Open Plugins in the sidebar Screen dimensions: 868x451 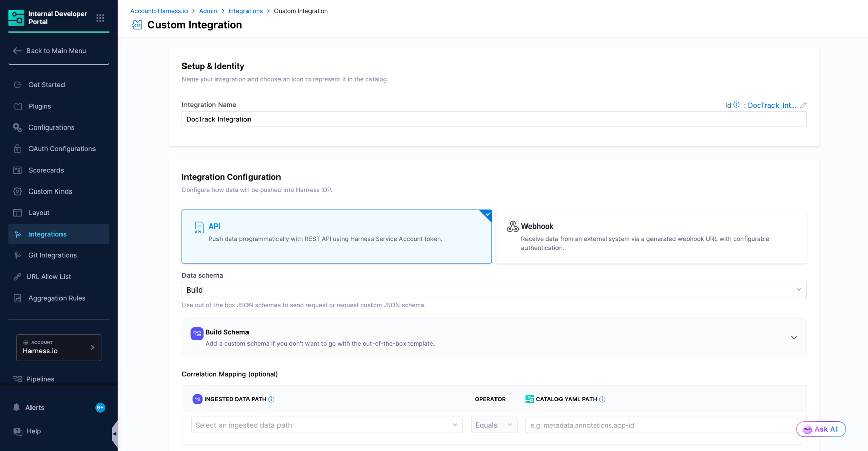point(59,106)
